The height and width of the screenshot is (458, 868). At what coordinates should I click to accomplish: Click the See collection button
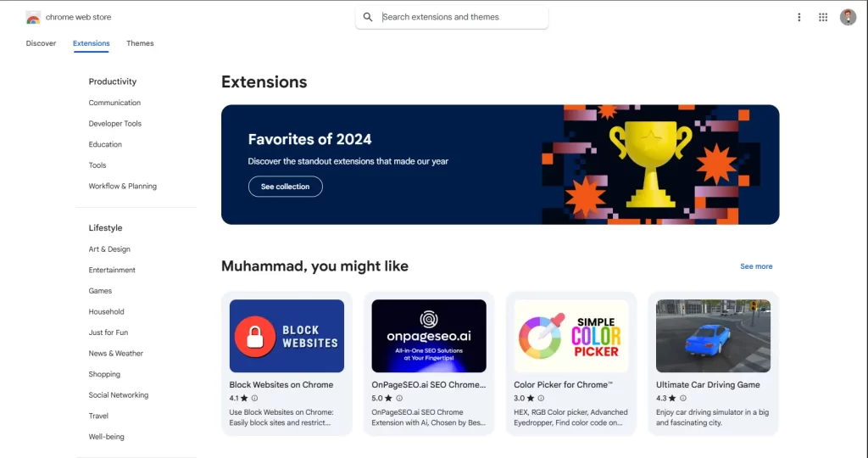(285, 187)
